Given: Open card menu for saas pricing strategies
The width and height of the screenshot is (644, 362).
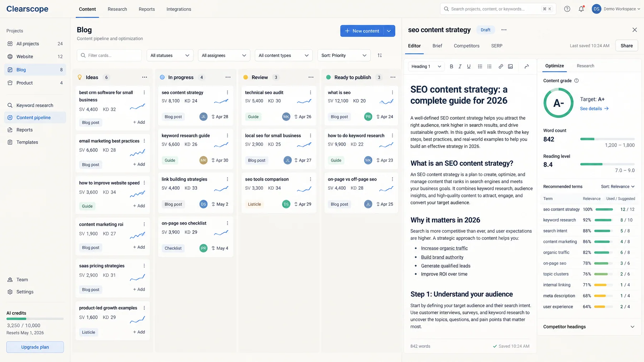Looking at the screenshot, I should 144,266.
